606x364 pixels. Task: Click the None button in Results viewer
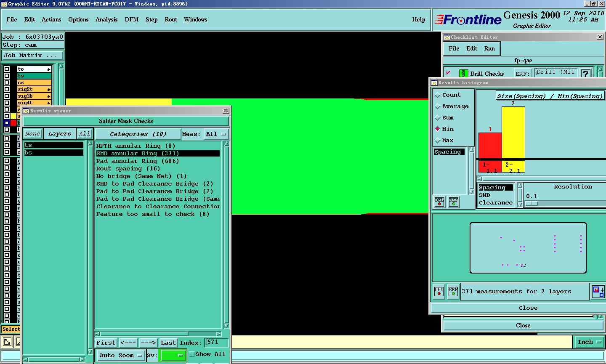pos(32,134)
